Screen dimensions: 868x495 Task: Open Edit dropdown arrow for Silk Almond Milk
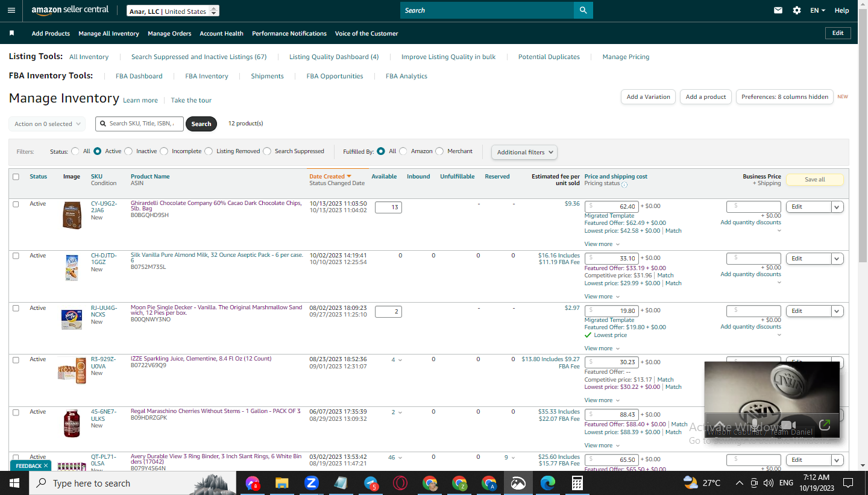[837, 259]
